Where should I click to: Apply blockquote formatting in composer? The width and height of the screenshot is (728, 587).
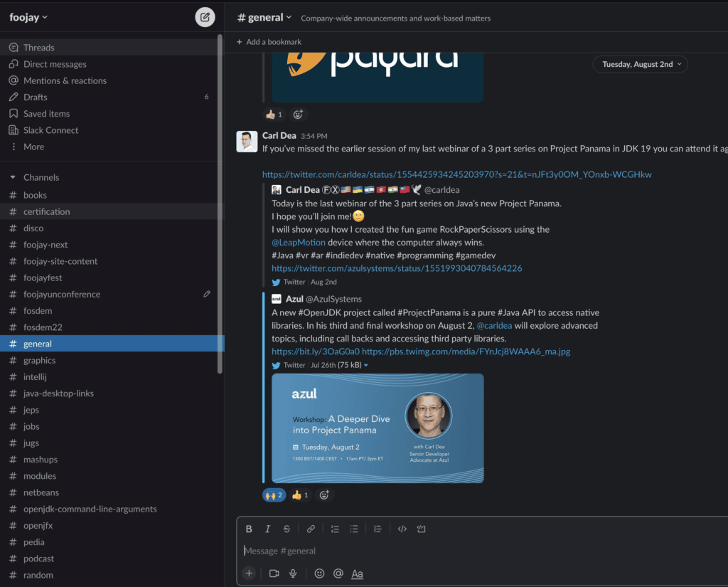point(378,529)
